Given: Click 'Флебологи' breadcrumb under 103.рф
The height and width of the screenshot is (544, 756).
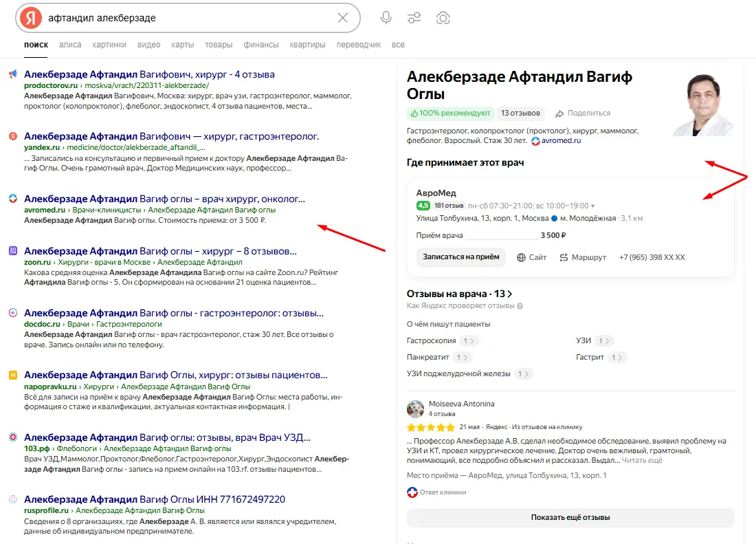Looking at the screenshot, I should [77, 448].
